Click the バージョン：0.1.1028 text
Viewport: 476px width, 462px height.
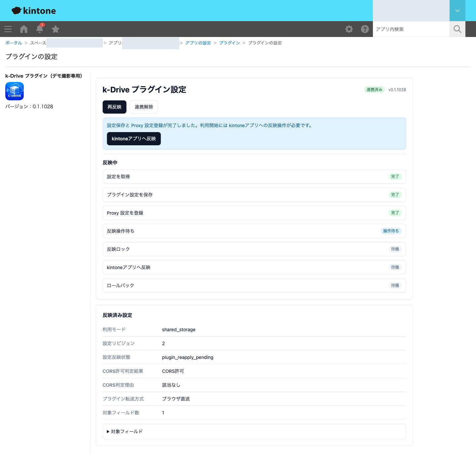click(x=29, y=107)
